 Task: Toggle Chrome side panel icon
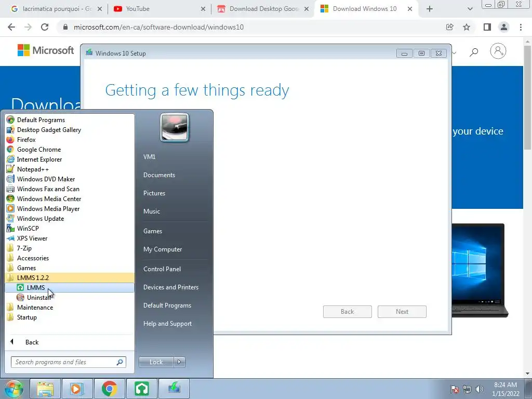point(487,27)
